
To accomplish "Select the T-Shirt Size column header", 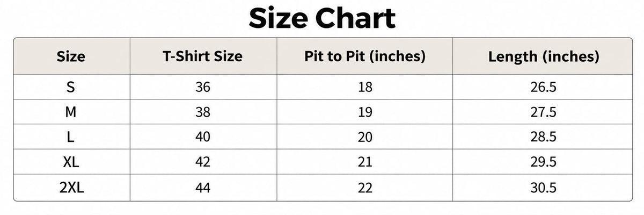I will tap(203, 56).
